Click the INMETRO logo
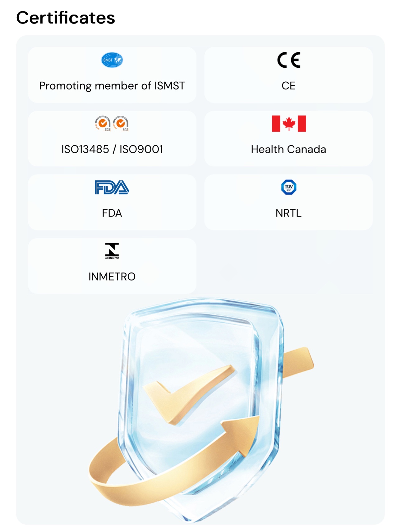Viewport: 401px width, 532px height. pyautogui.click(x=112, y=251)
